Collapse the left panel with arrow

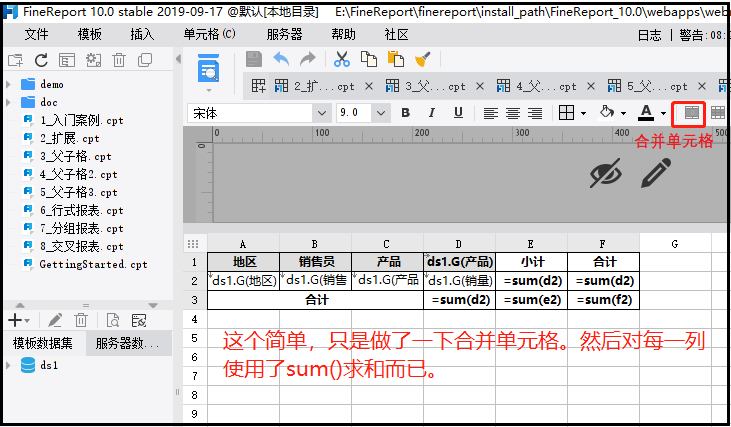tap(178, 60)
